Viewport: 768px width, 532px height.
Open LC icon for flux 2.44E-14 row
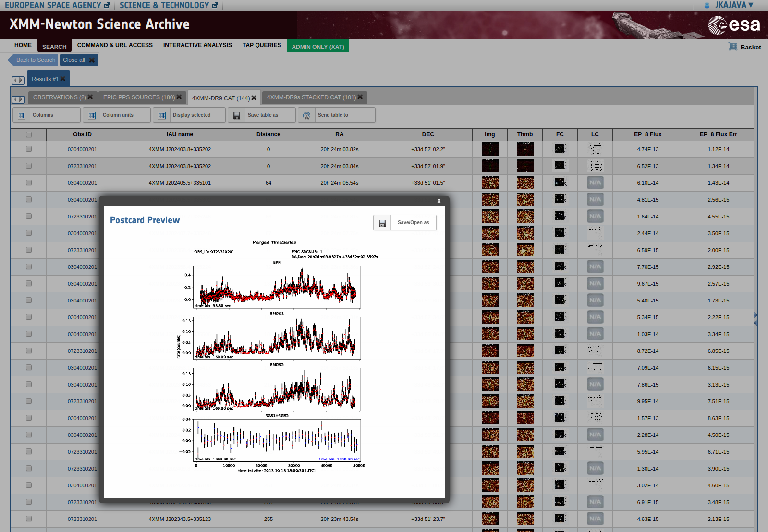pos(595,233)
